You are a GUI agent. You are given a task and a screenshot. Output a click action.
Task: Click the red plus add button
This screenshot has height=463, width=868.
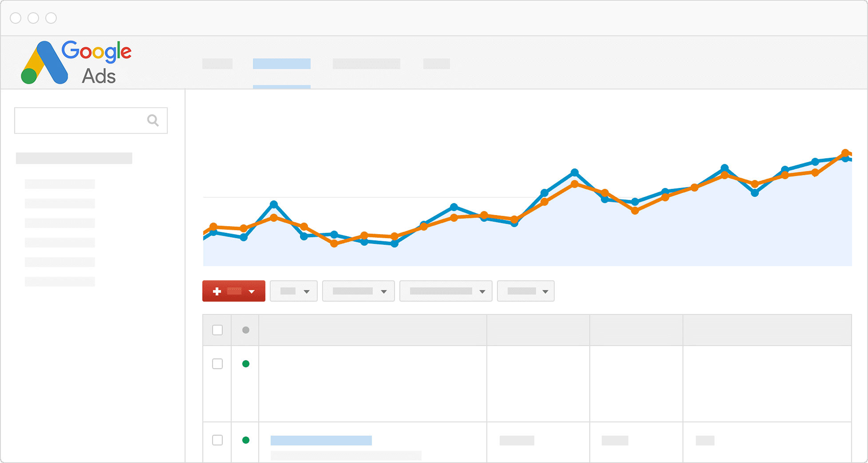point(234,291)
